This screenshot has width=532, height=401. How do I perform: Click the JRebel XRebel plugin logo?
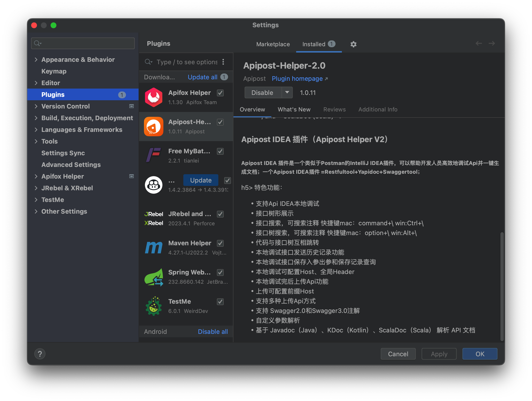coord(154,219)
